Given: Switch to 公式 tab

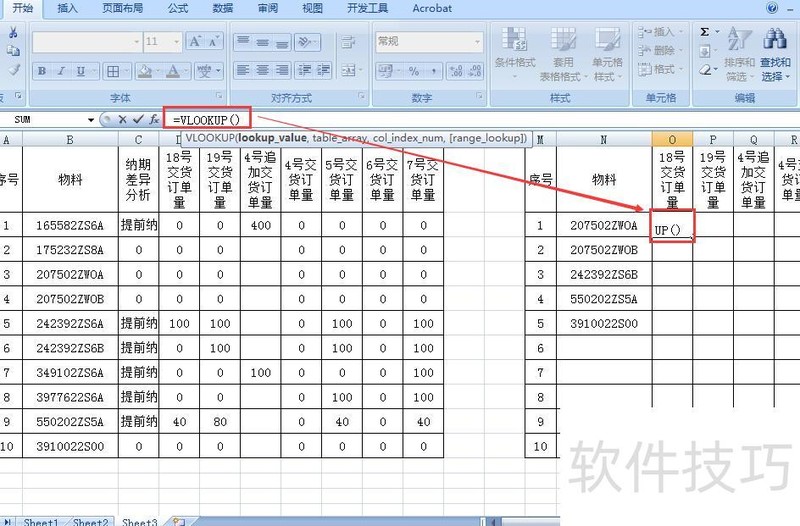Looking at the screenshot, I should (x=178, y=8).
